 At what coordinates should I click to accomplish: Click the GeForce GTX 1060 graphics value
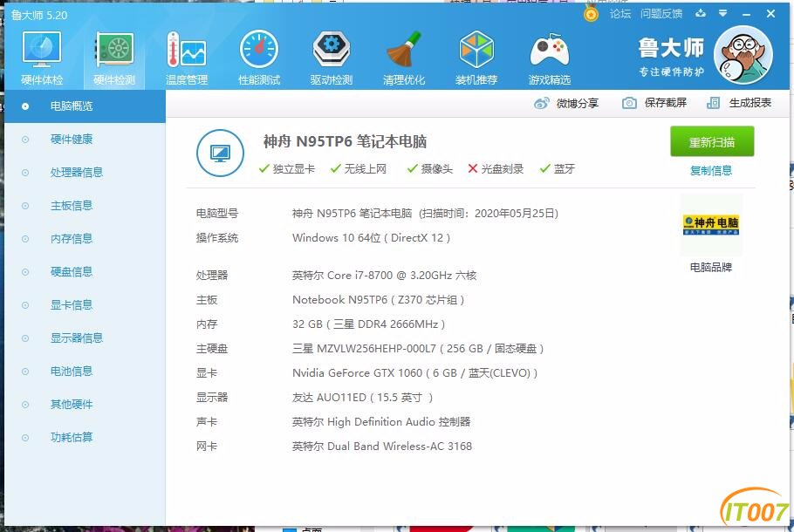[414, 373]
